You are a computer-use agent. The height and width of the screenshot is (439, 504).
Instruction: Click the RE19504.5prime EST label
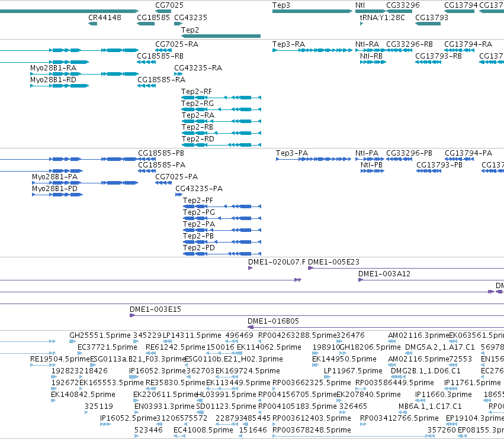[x=60, y=359]
